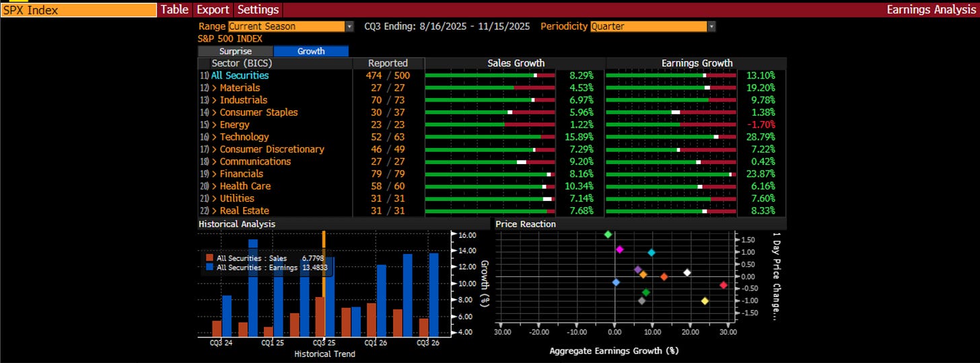Click the dark green diamond in Price Reaction
The height and width of the screenshot is (363, 980).
(x=646, y=292)
